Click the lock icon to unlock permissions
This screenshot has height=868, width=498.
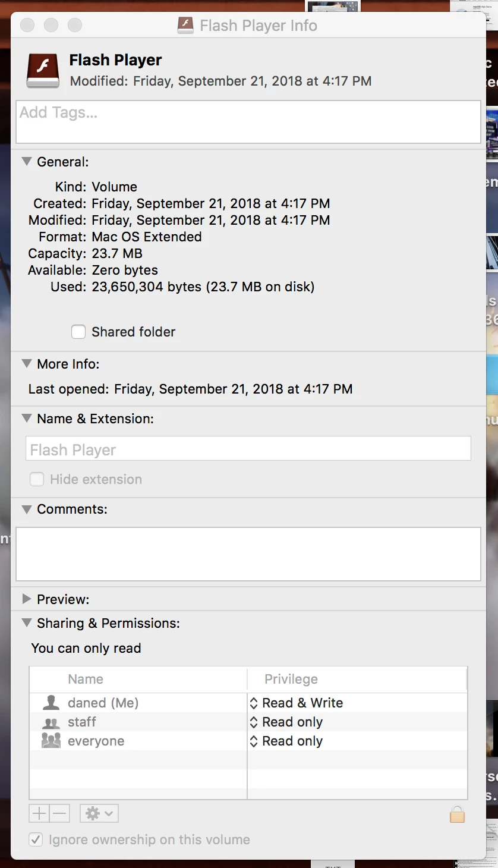coord(457,813)
